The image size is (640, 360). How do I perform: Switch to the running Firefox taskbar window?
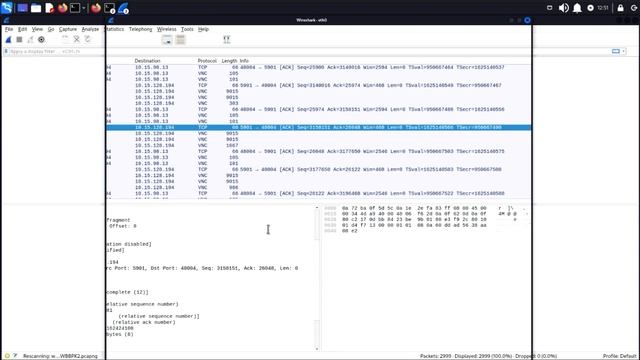(96, 8)
